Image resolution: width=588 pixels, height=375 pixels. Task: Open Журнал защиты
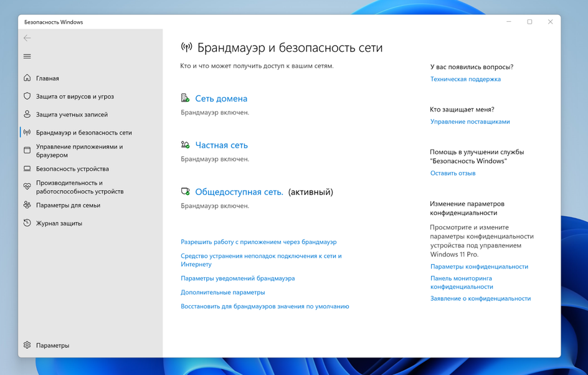pos(59,224)
